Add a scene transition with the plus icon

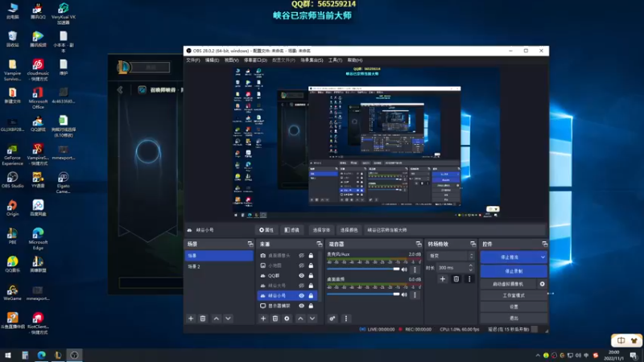coord(442,279)
